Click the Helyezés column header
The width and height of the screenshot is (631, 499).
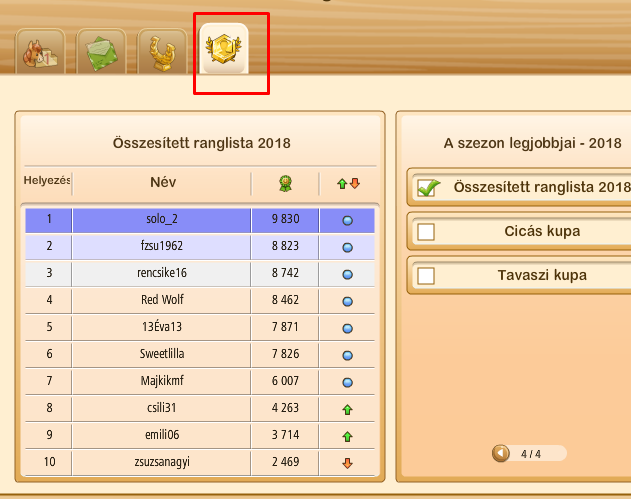(47, 180)
